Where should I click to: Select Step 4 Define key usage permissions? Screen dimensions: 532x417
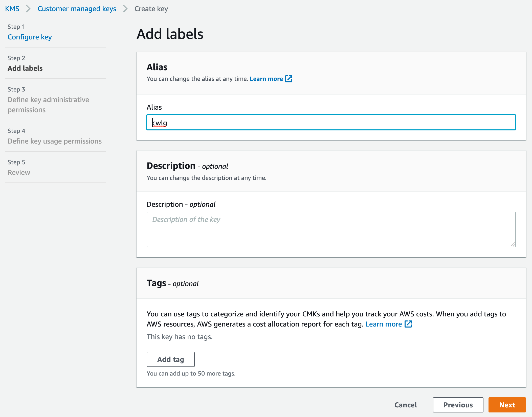coord(55,141)
